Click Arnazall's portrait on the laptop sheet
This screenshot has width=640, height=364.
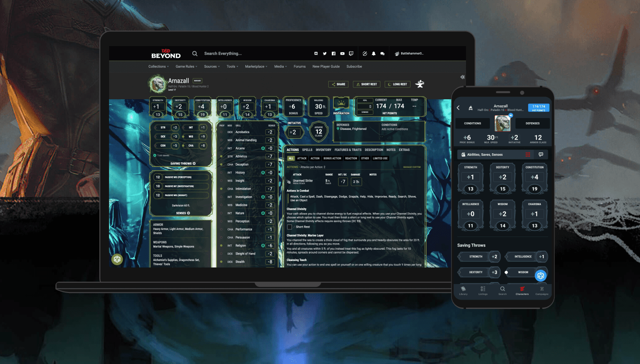point(157,84)
